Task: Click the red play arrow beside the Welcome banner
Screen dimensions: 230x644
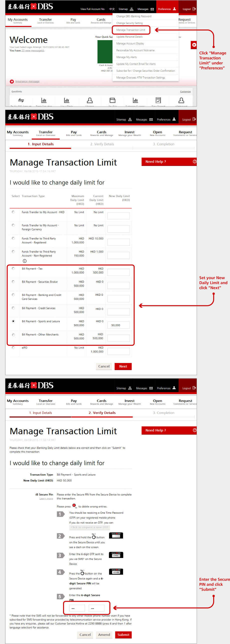Action: point(194,45)
